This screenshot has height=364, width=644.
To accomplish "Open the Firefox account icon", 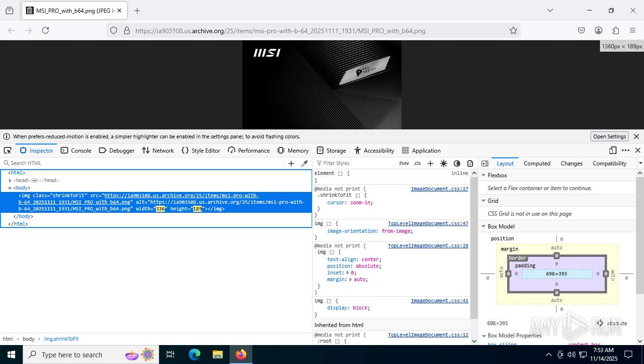I will [x=599, y=30].
